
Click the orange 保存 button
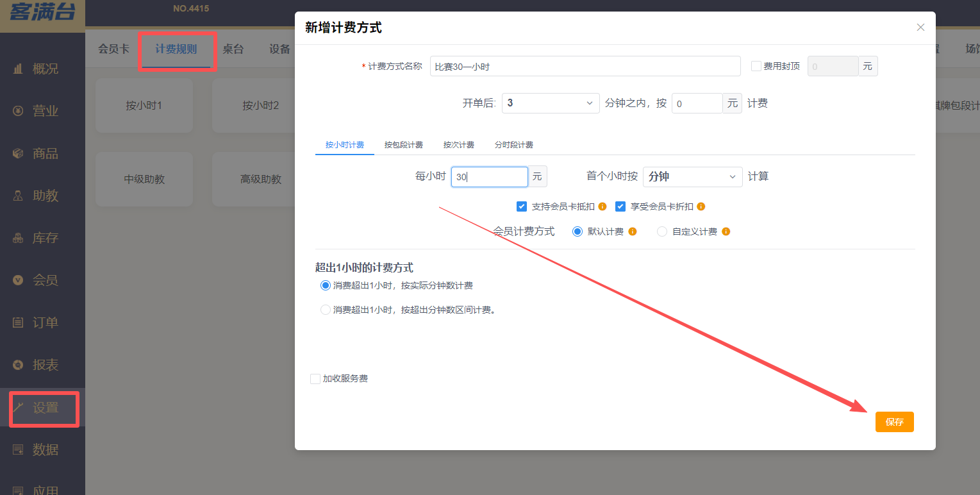894,422
